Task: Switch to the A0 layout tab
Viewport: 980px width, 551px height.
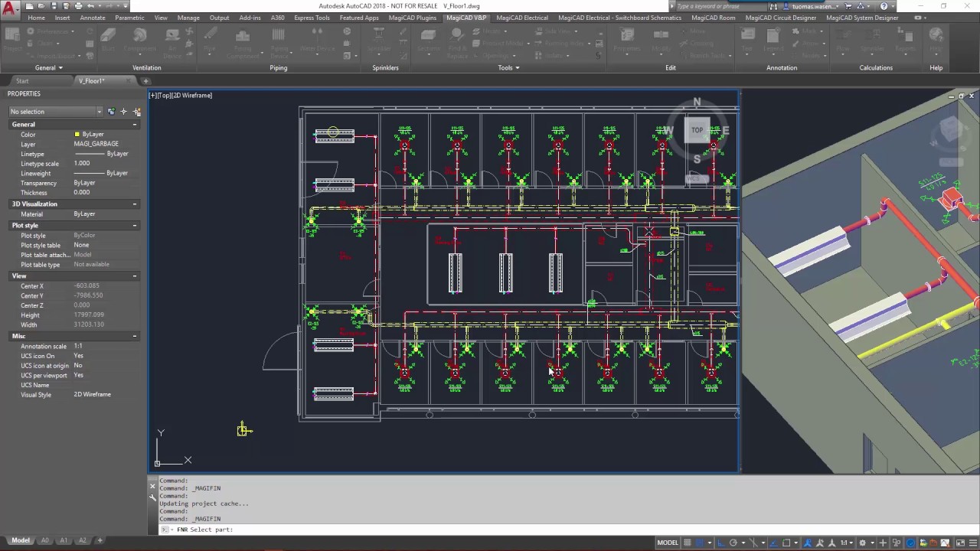Action: coord(44,540)
